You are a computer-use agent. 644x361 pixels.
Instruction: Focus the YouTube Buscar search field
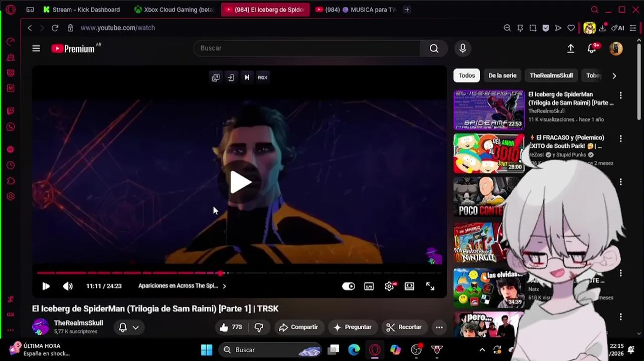307,48
